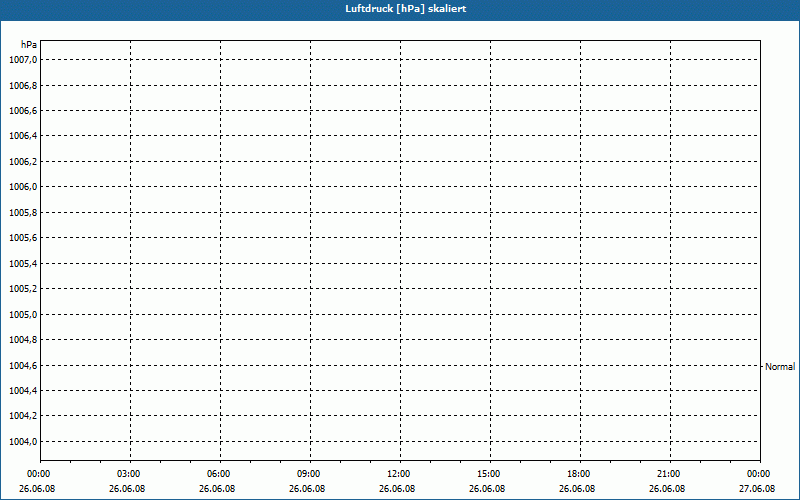This screenshot has height=500, width=800.
Task: Click the 1004,0 pressure axis value
Action: [x=23, y=442]
